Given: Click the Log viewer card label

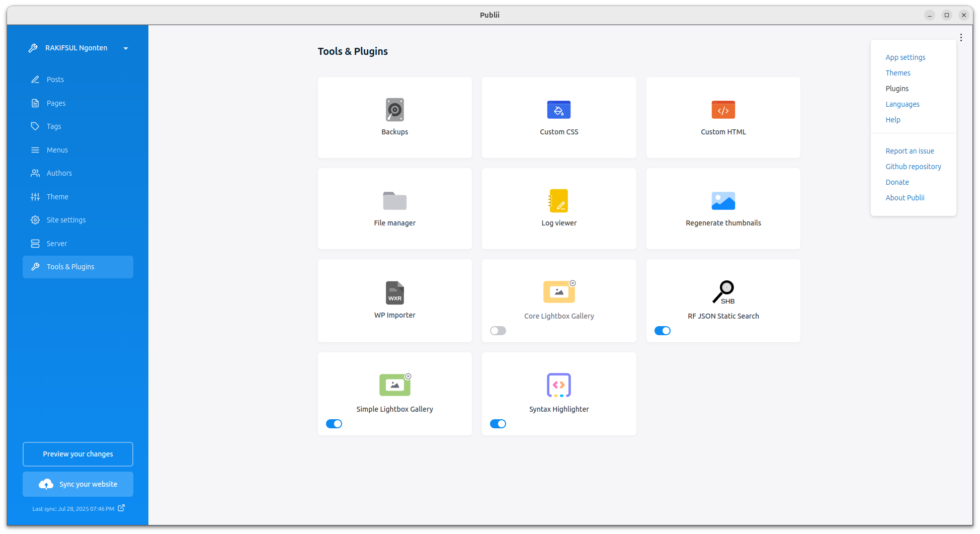Looking at the screenshot, I should click(558, 223).
